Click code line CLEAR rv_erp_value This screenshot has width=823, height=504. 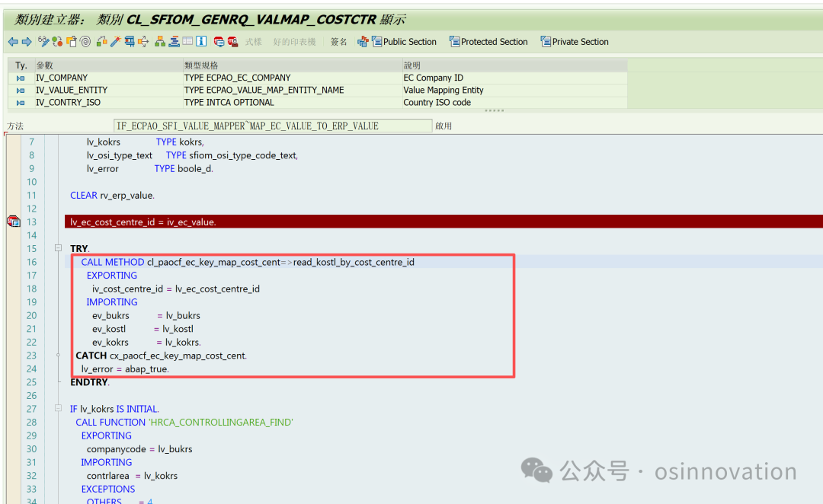coord(112,195)
